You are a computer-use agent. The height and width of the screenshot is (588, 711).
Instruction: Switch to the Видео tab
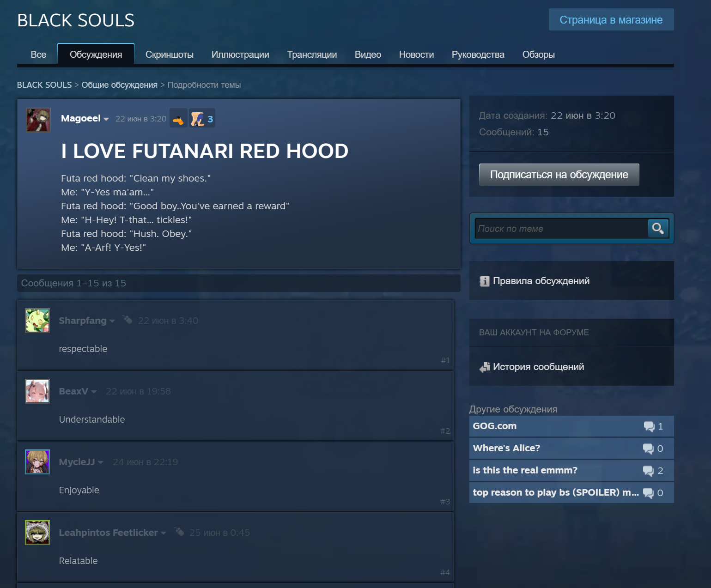(368, 55)
